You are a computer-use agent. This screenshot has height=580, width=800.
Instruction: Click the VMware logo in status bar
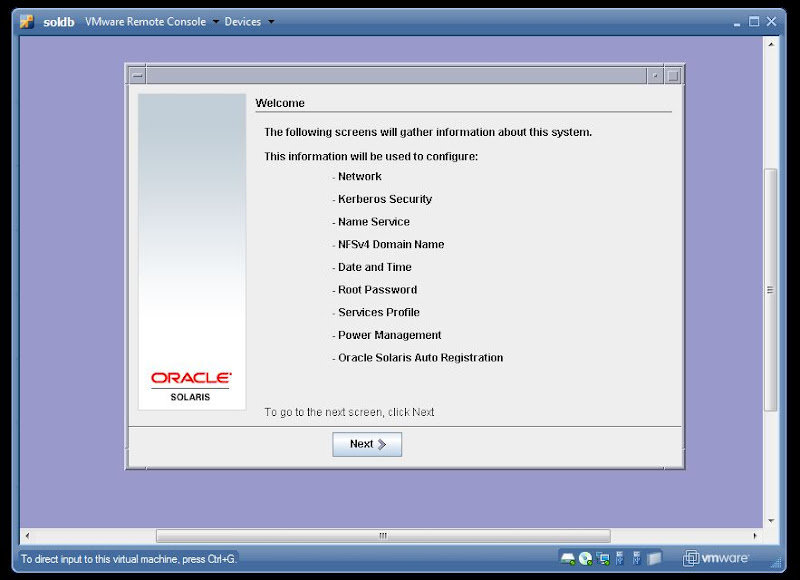tap(716, 558)
